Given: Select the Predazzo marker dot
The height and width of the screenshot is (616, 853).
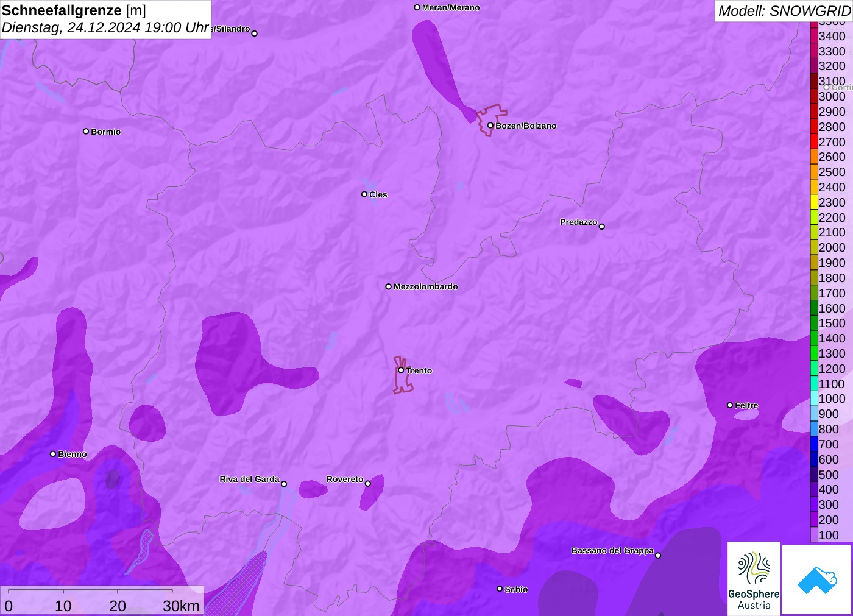Looking at the screenshot, I should pos(602,227).
